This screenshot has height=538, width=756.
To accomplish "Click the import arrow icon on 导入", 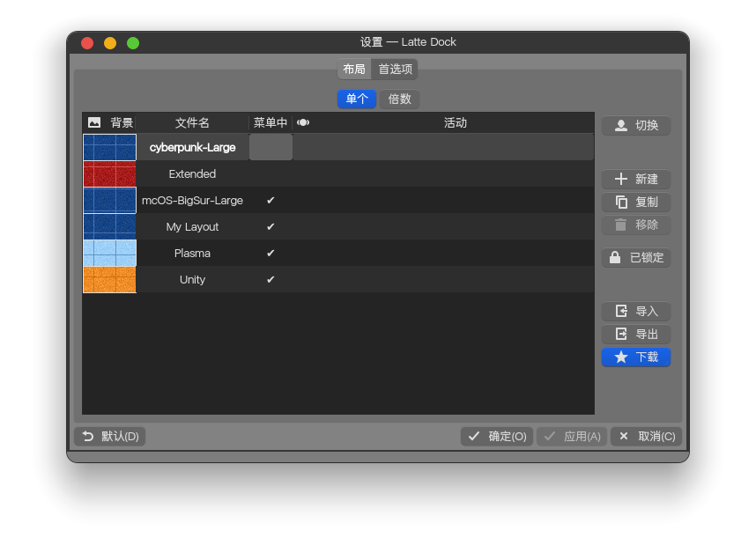I will pos(621,311).
